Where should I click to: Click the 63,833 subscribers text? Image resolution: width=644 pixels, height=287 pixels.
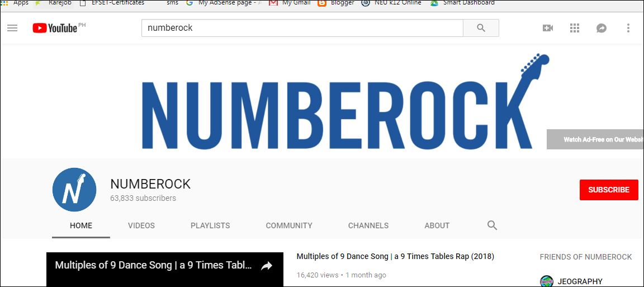(x=143, y=198)
